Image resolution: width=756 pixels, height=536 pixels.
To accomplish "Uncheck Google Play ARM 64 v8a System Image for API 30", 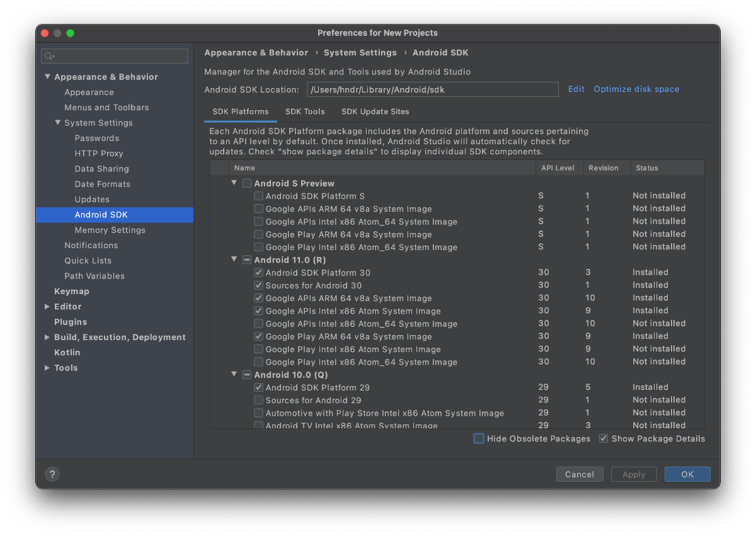I will tap(258, 336).
